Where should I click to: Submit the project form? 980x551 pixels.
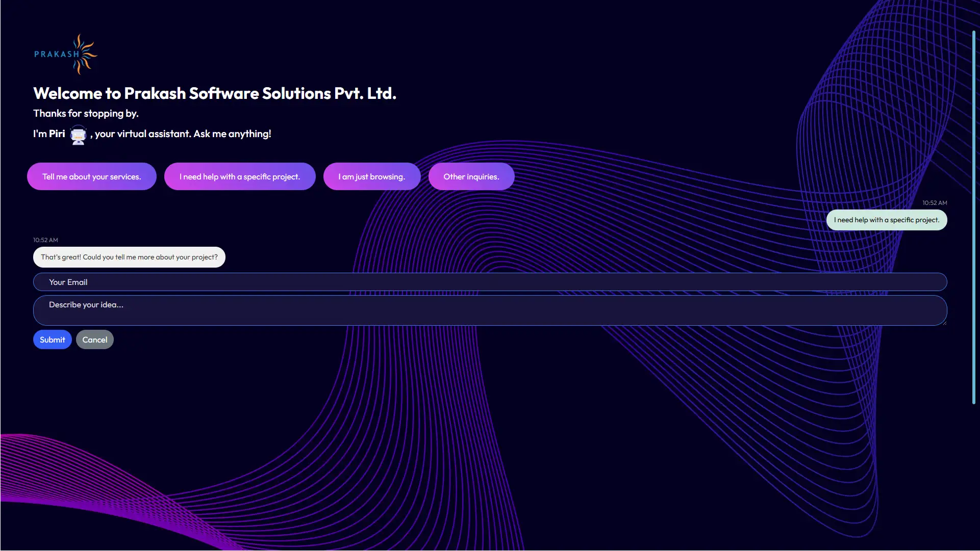[53, 339]
